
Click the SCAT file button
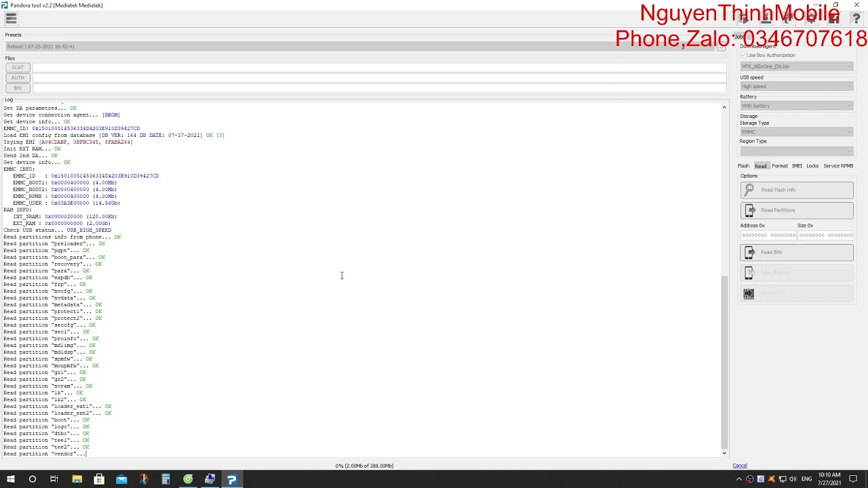click(x=18, y=67)
